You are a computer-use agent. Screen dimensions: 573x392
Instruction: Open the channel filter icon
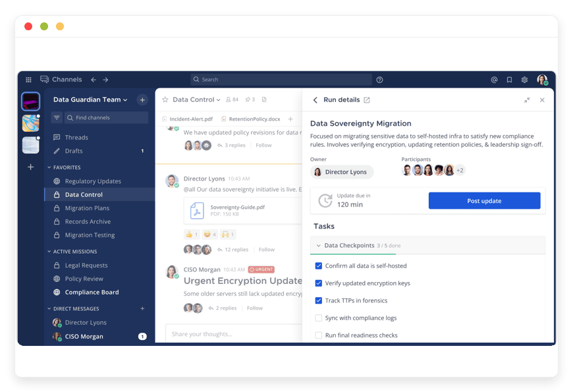pos(57,118)
